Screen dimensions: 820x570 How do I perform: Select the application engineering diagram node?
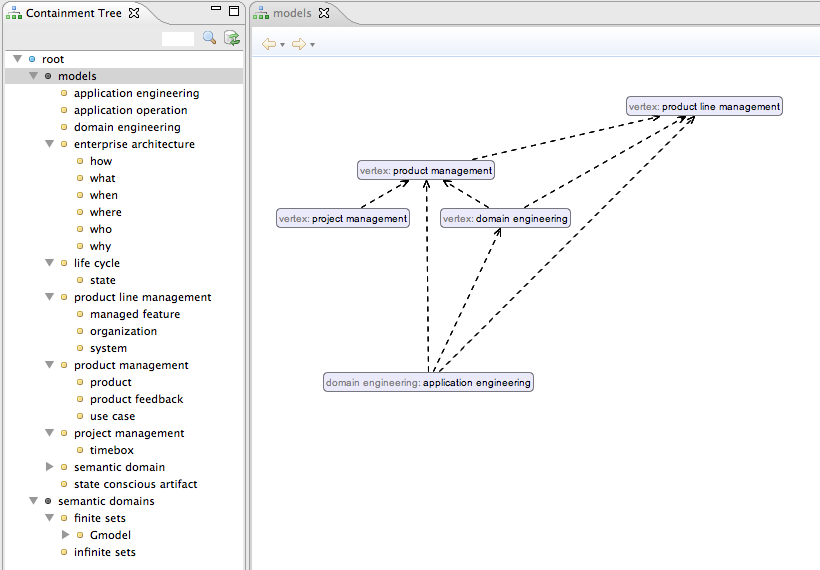click(428, 382)
